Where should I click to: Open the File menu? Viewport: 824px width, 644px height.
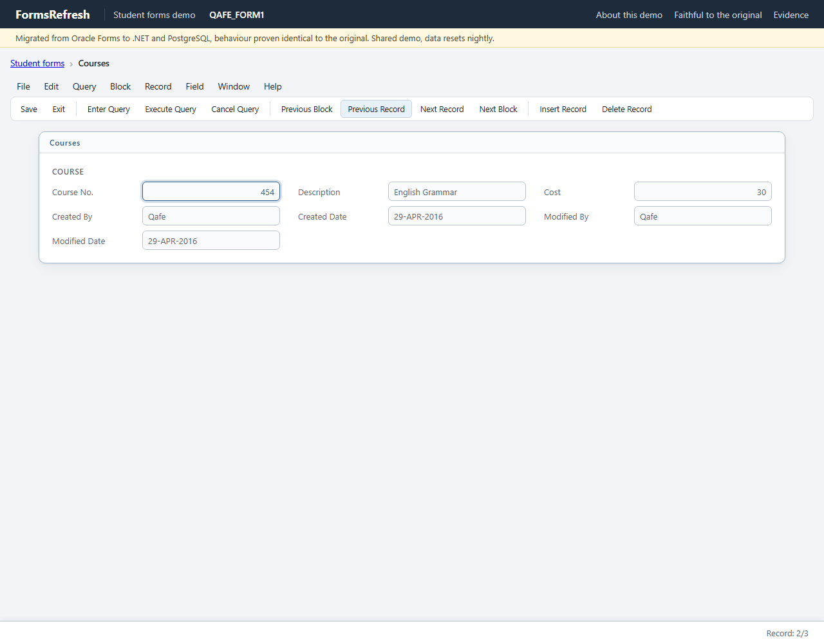(x=23, y=86)
